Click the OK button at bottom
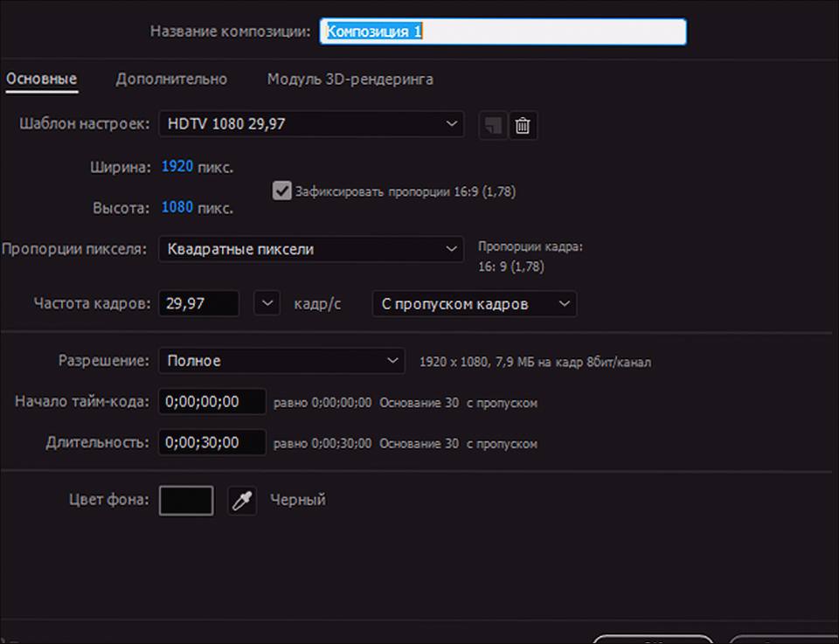The image size is (839, 644). 652,640
